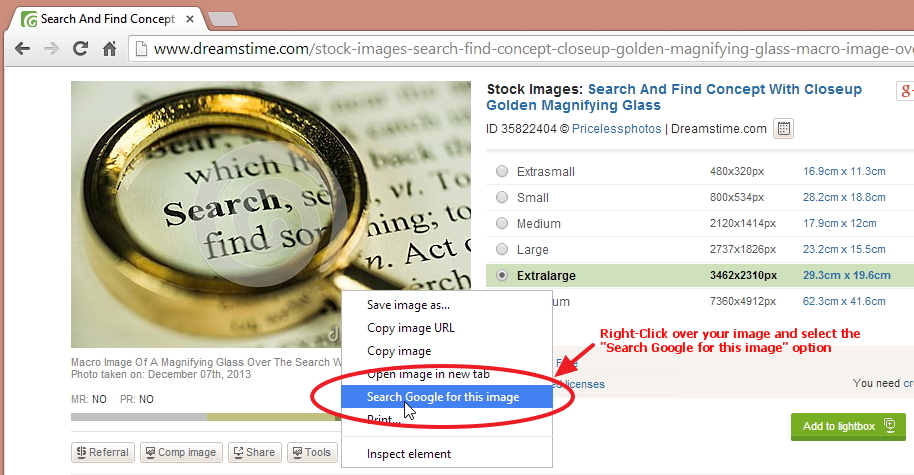Select the Extrasmall size radio button
The image size is (914, 475).
501,171
